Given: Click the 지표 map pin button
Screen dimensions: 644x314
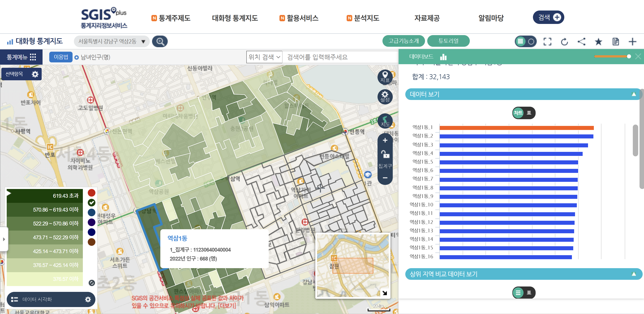Looking at the screenshot, I should 385,77.
